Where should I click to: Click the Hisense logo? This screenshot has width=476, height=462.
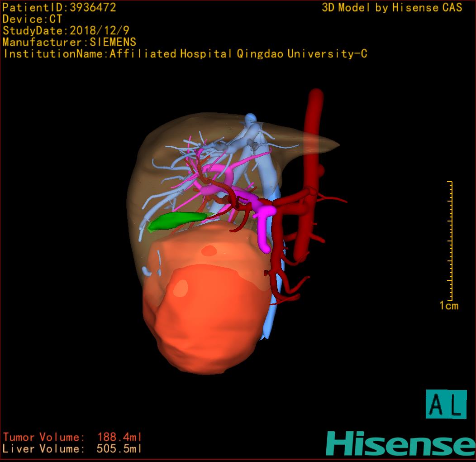pyautogui.click(x=400, y=443)
